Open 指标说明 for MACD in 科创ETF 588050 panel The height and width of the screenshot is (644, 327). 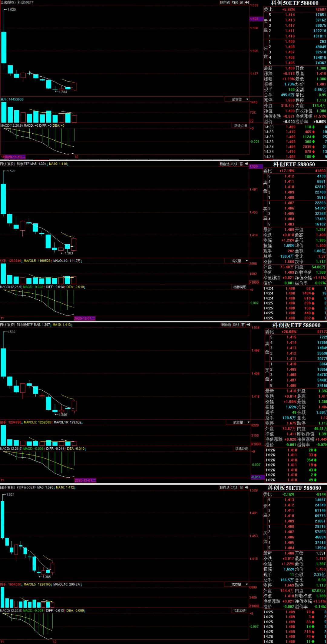[x=240, y=287]
